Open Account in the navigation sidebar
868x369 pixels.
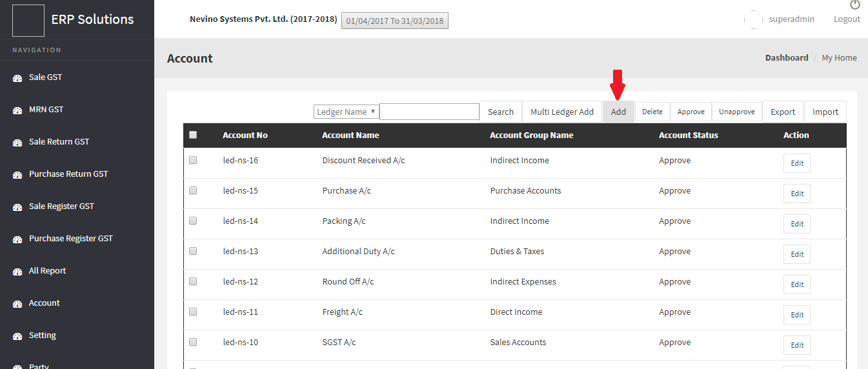(x=44, y=303)
